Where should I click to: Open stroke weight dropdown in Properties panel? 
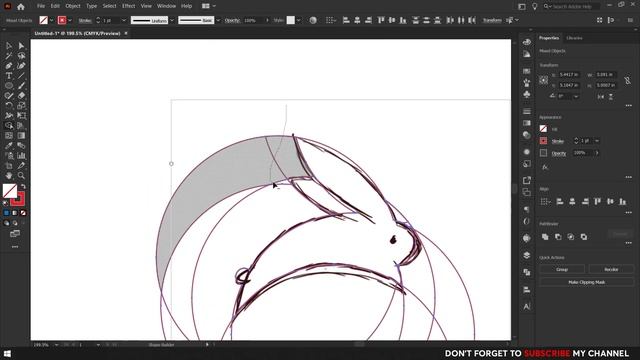click(x=597, y=141)
